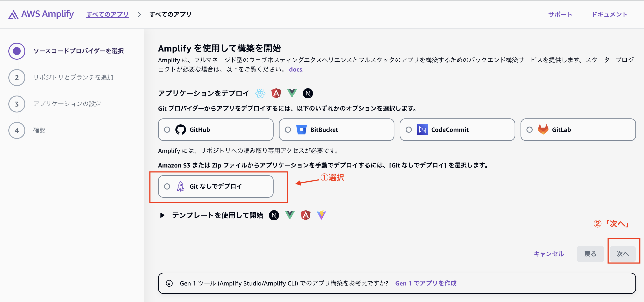
Task: Open the サポート menu item
Action: (560, 15)
